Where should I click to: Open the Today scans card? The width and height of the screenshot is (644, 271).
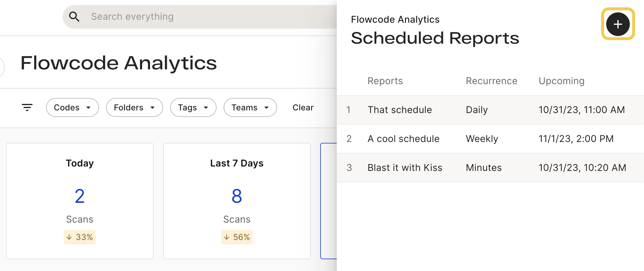coord(80,201)
